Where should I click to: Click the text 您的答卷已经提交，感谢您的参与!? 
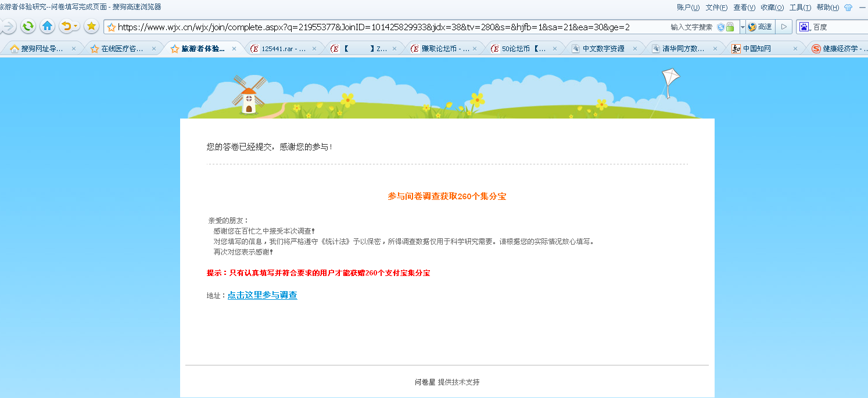click(x=270, y=147)
